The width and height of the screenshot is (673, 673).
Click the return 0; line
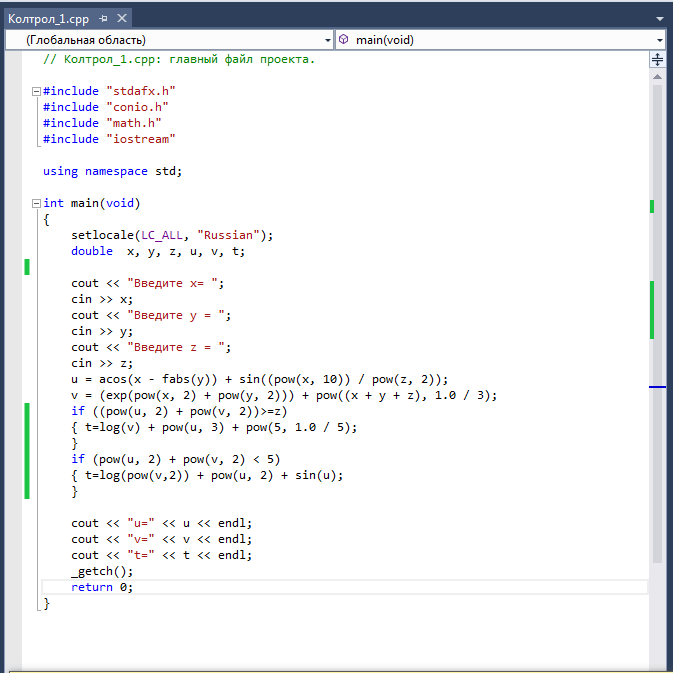point(102,587)
